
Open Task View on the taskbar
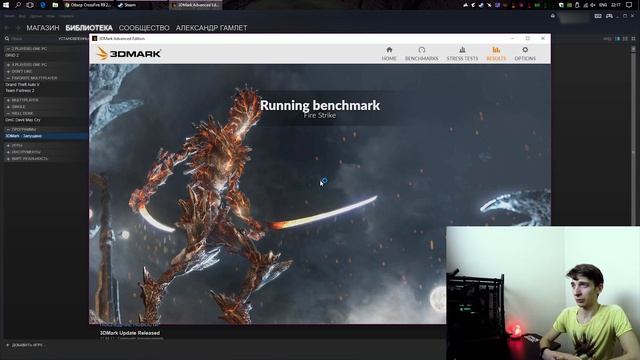pyautogui.click(x=30, y=5)
